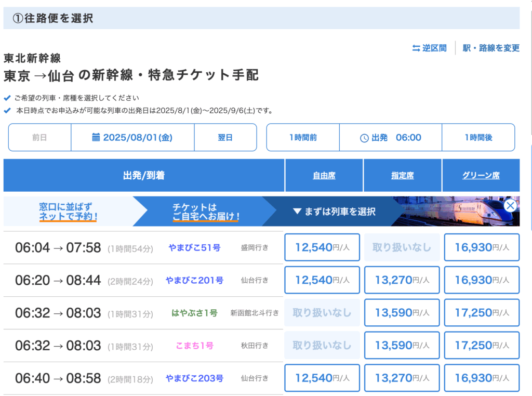This screenshot has width=532, height=396.
Task: Select やまびこ51号 non-reserved seat 12,540円
Action: [322, 247]
